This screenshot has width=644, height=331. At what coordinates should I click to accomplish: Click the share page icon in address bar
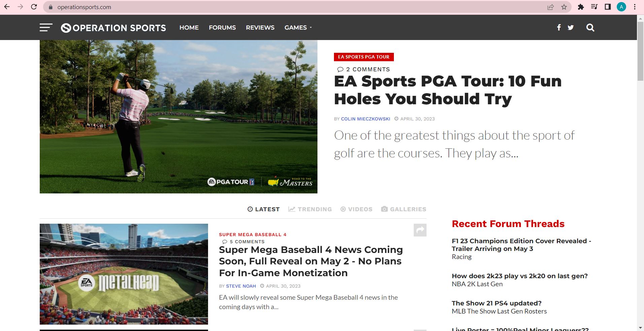(x=551, y=7)
